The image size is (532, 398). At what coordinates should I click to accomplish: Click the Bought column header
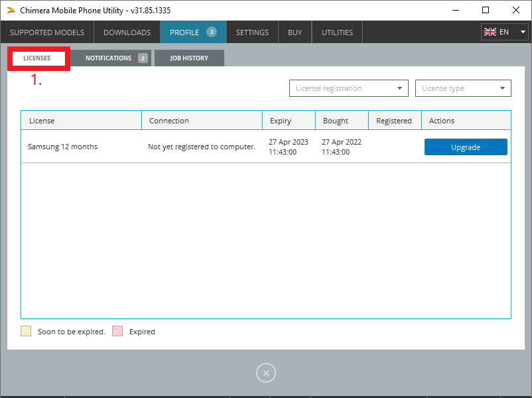click(342, 121)
